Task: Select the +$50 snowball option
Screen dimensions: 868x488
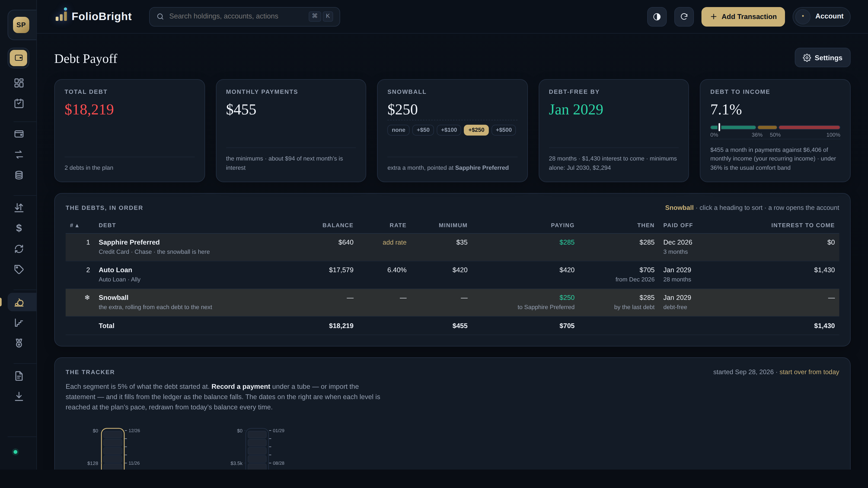Action: (423, 130)
